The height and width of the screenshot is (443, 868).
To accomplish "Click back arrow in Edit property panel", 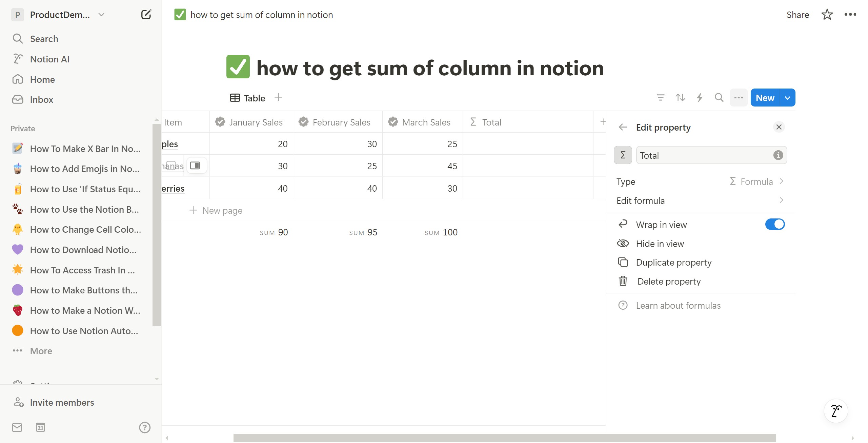I will (623, 127).
